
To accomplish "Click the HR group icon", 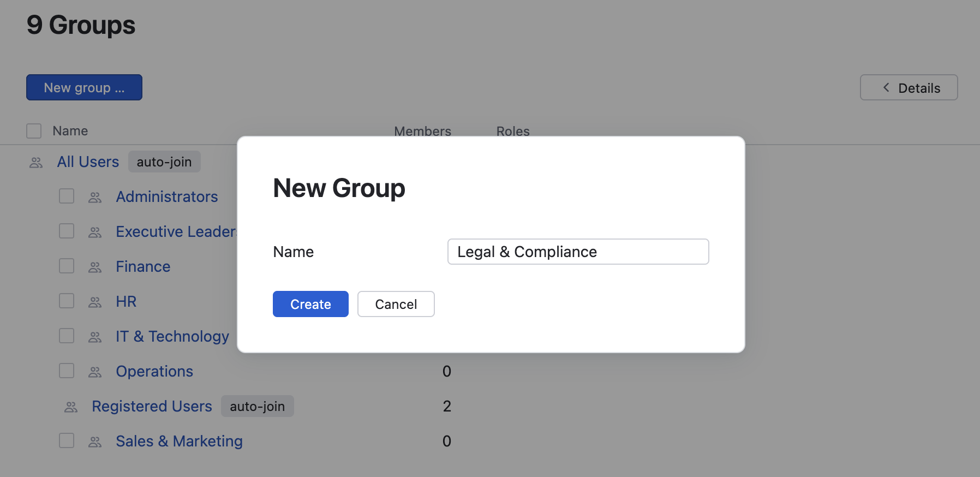I will [x=95, y=302].
